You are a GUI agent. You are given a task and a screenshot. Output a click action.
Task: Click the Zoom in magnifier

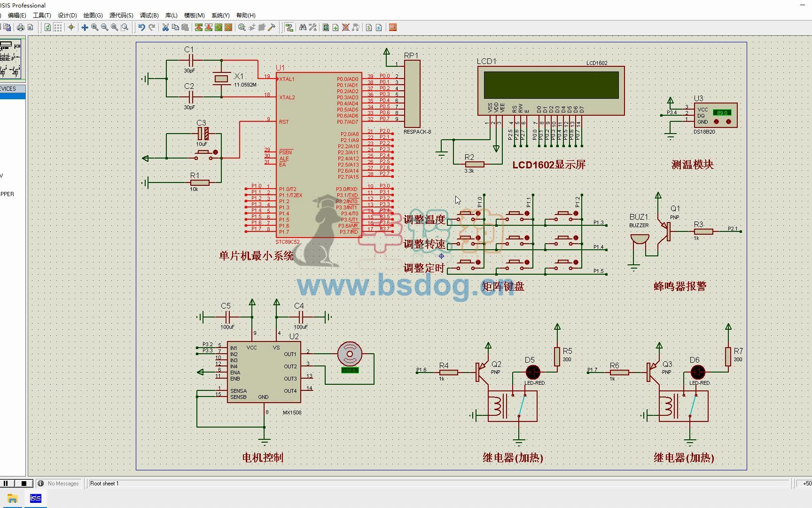coord(94,27)
